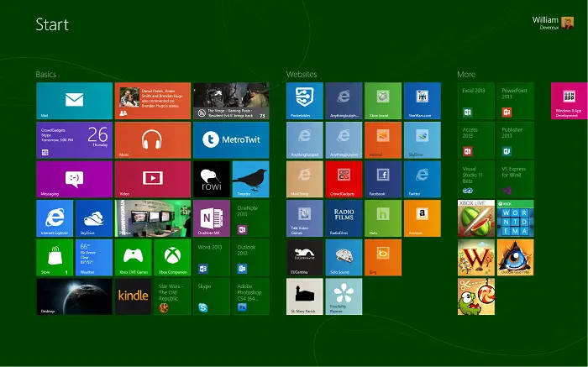Open the Facebook website tile
The width and height of the screenshot is (588, 367).
click(x=383, y=179)
